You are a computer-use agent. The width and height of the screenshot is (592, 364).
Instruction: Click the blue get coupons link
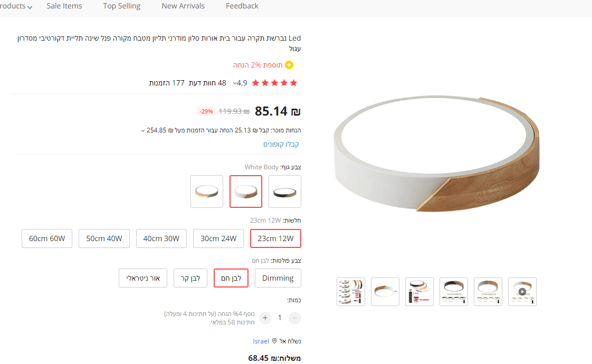(281, 145)
